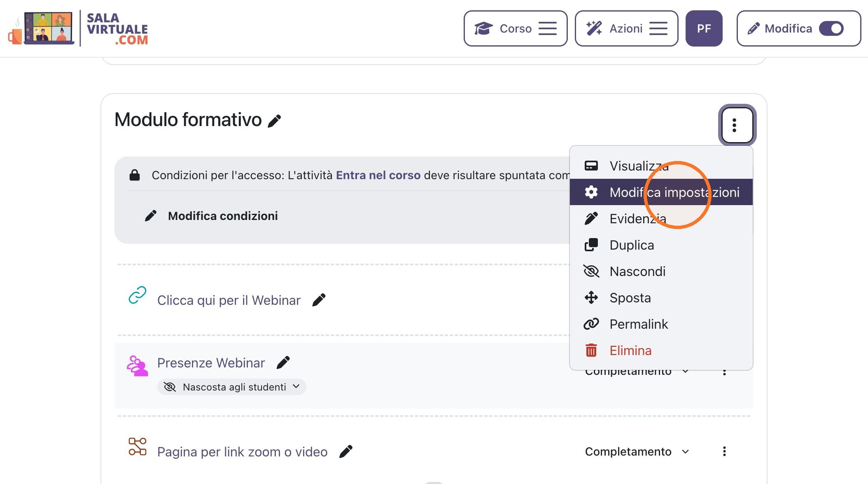Click the pencil icon beside Modifica condizioni
Viewport: 868px width, 484px height.
[x=151, y=216]
